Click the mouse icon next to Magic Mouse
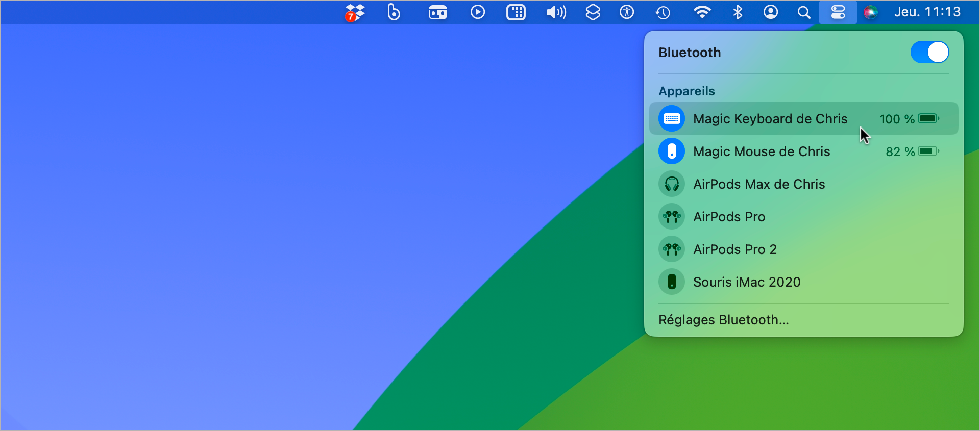The width and height of the screenshot is (980, 431). pyautogui.click(x=672, y=151)
